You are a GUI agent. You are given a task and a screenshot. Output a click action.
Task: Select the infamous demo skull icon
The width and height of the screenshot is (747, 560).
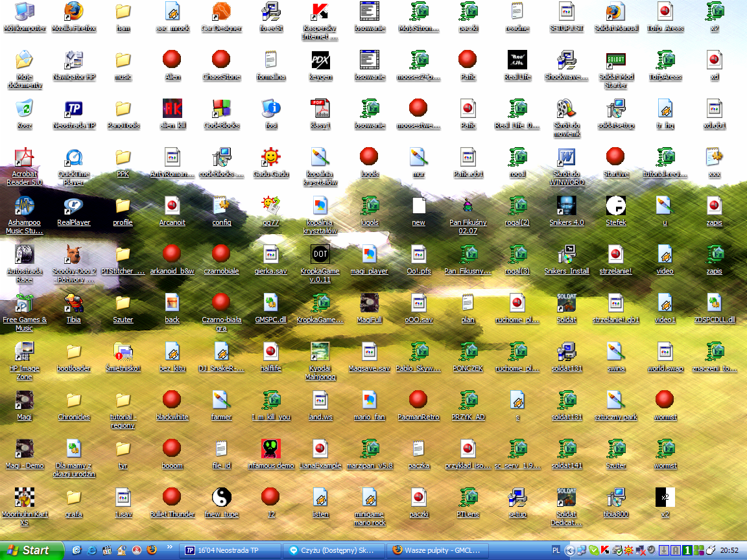tap(270, 449)
